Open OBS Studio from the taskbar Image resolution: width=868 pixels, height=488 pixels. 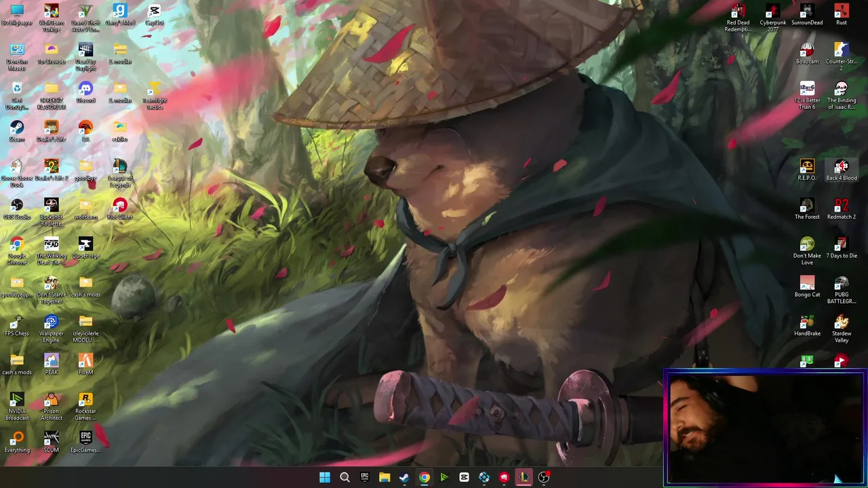point(543,477)
